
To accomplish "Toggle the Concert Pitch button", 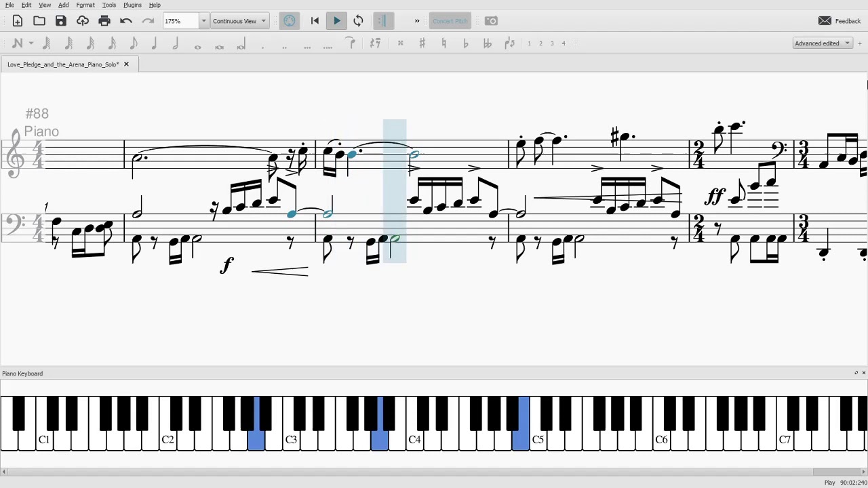I will point(450,21).
